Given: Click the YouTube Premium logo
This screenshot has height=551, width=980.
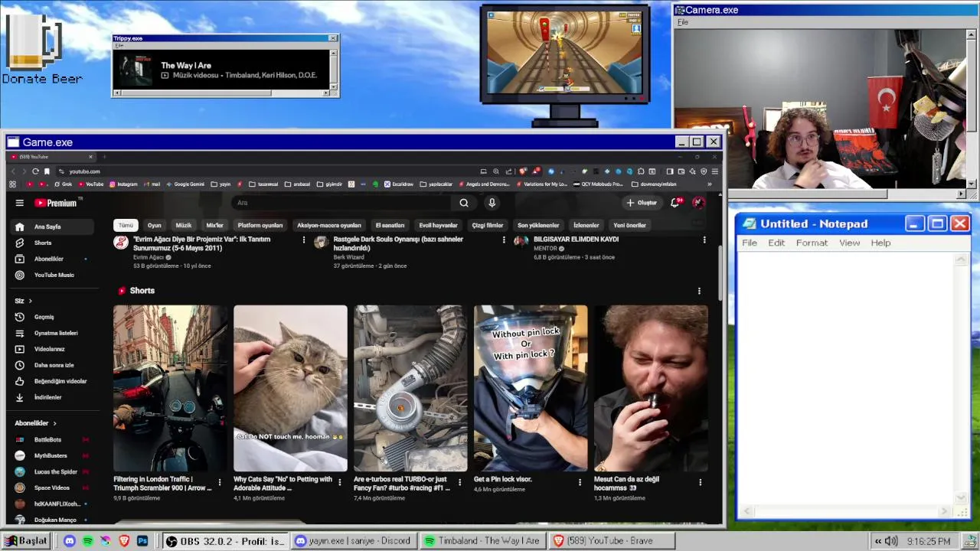Looking at the screenshot, I should [x=56, y=203].
